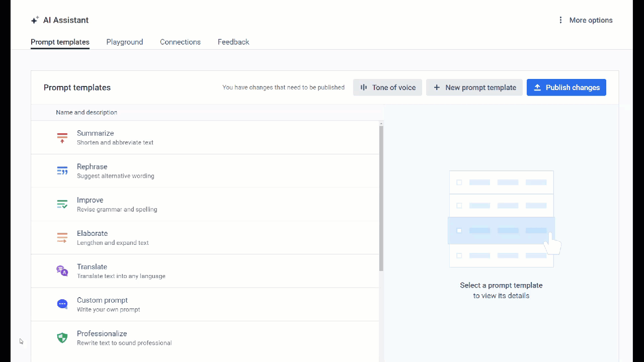Click 'Select a prompt template' placeholder text
Screen dimensions: 644x362
pyautogui.click(x=501, y=285)
